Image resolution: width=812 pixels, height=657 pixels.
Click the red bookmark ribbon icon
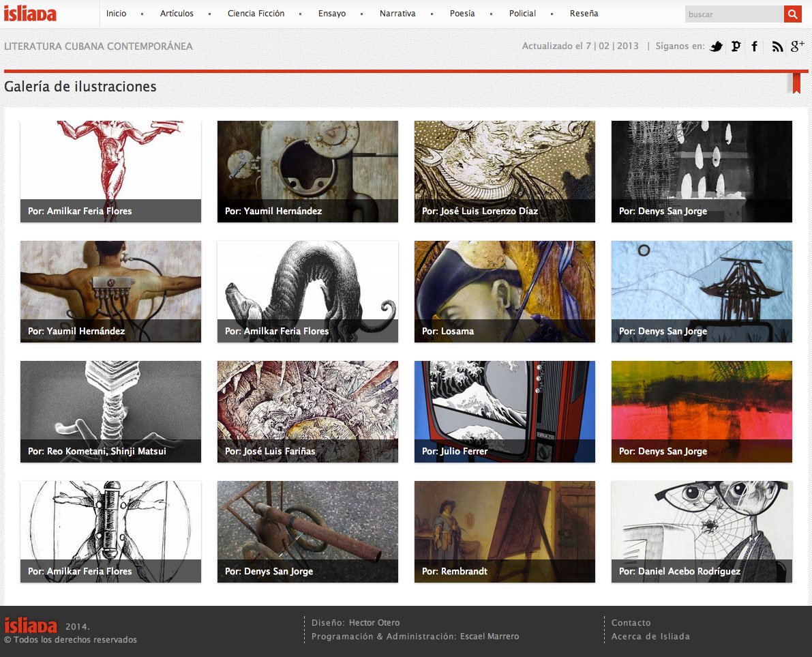pos(796,83)
